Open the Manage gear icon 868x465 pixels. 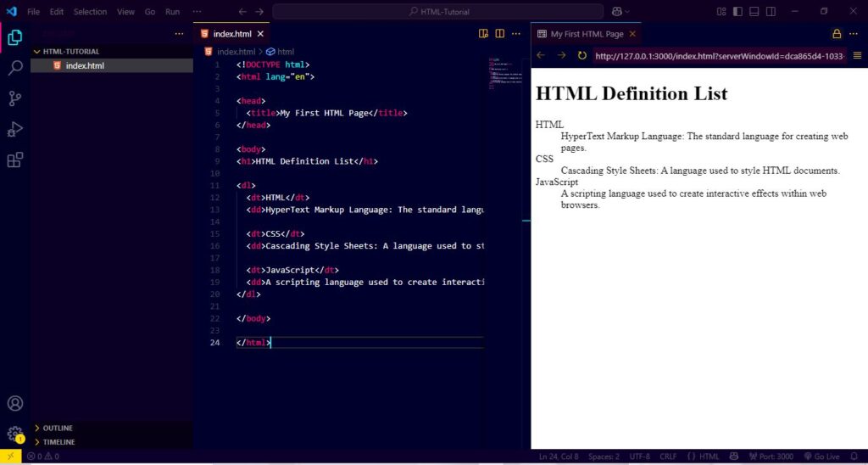point(15,434)
